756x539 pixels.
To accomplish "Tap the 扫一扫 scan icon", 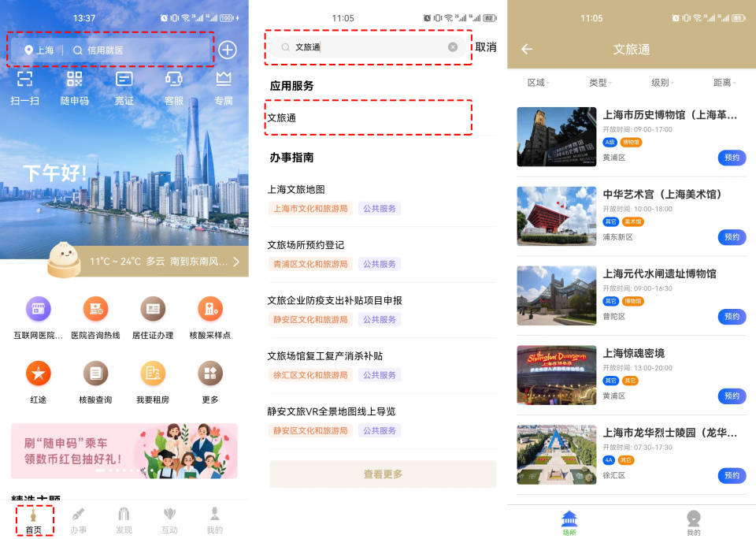I will coord(25,79).
